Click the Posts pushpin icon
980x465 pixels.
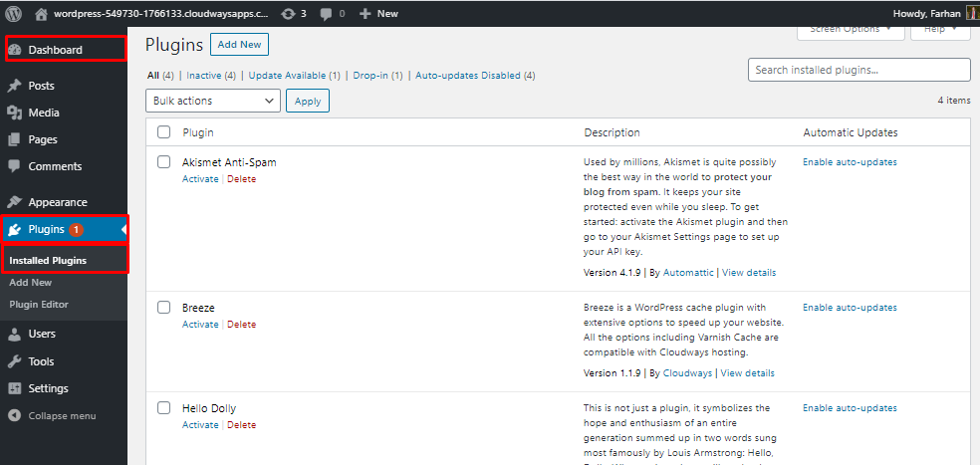pos(15,86)
